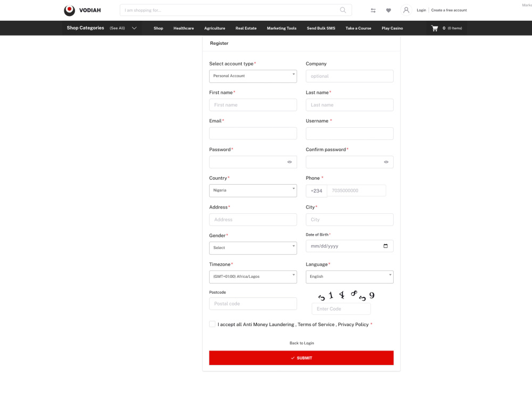Viewport: 532px width, 399px height.
Task: Click the Vodiah logo
Action: tap(82, 10)
